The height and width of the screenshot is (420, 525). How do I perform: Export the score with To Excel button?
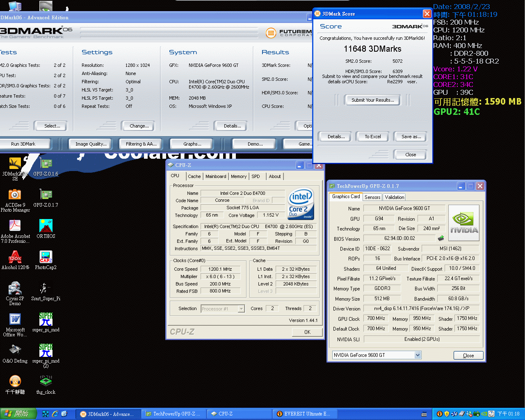[x=372, y=137]
